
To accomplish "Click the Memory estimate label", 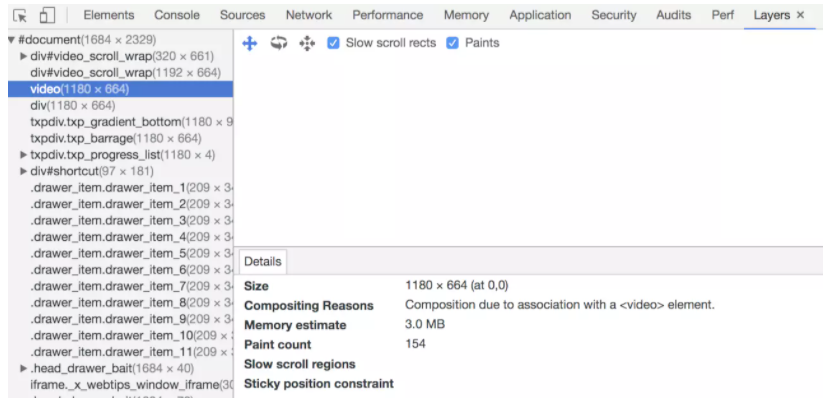I will pyautogui.click(x=295, y=325).
